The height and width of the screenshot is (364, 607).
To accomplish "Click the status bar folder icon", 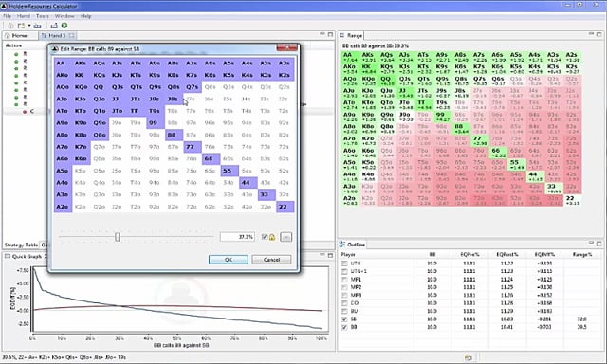I will pyautogui.click(x=468, y=357).
